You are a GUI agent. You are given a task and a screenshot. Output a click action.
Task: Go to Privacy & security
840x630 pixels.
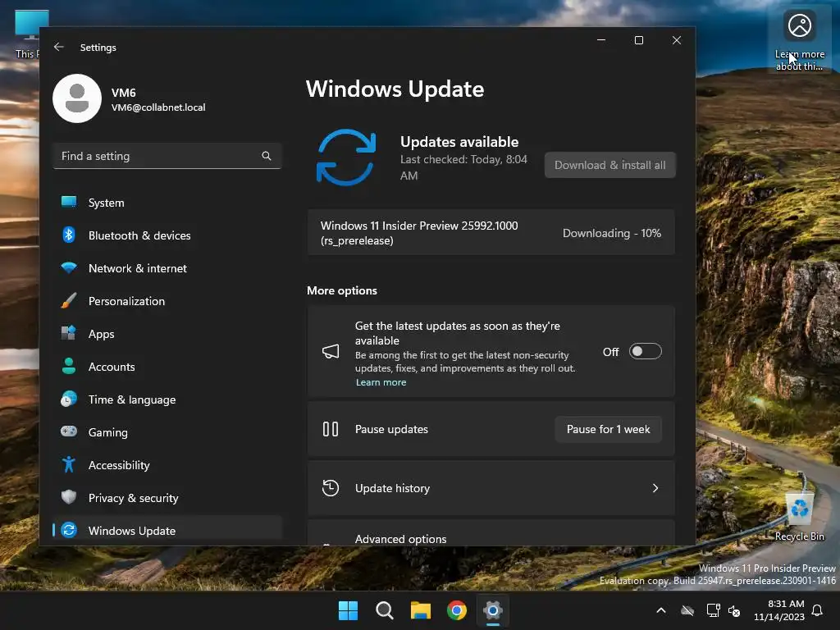167,498
